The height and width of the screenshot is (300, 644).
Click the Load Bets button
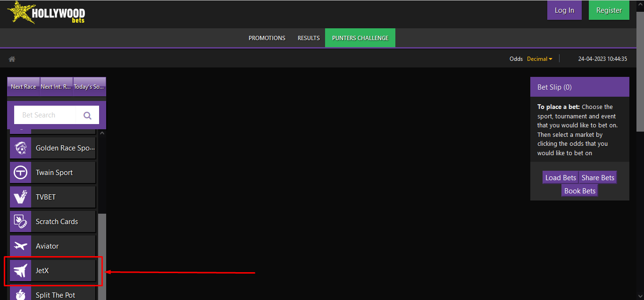coord(560,178)
